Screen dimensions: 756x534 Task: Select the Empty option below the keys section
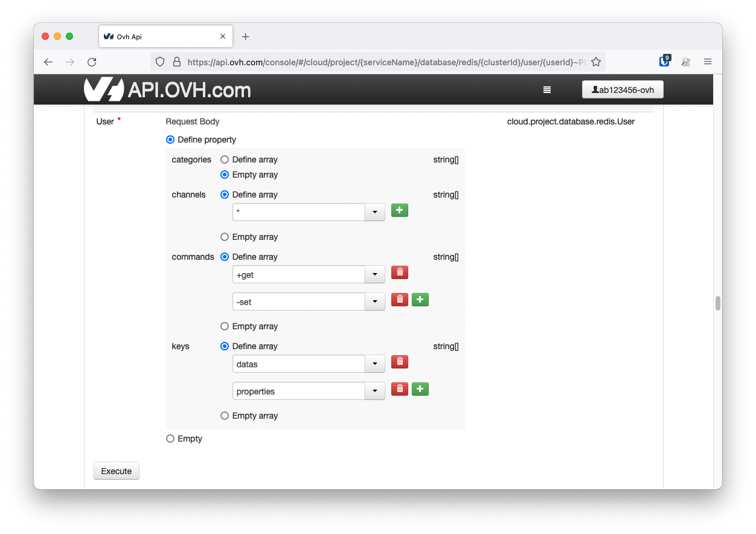(x=170, y=439)
